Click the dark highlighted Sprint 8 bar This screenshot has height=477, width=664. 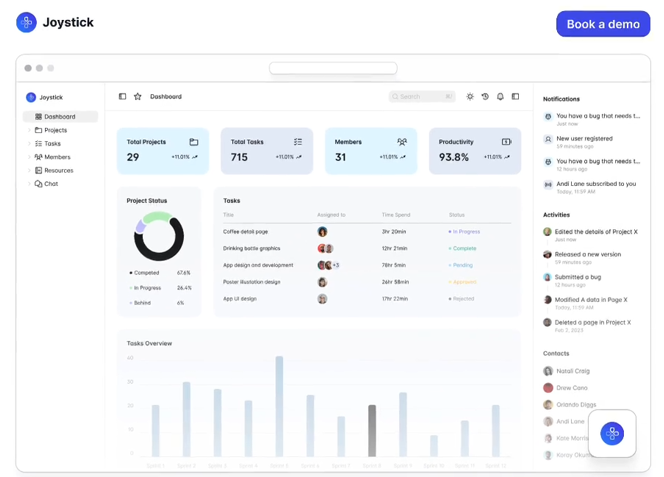pyautogui.click(x=372, y=430)
